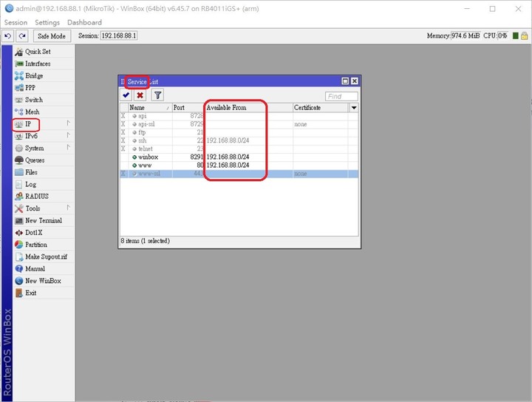
Task: Open Quick Set from the sidebar
Action: (44, 52)
